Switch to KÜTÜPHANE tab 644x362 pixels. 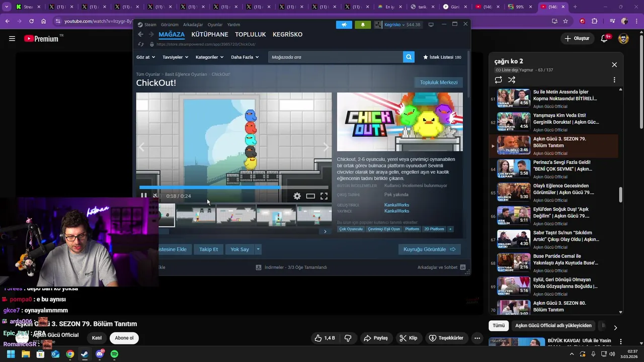210,34
